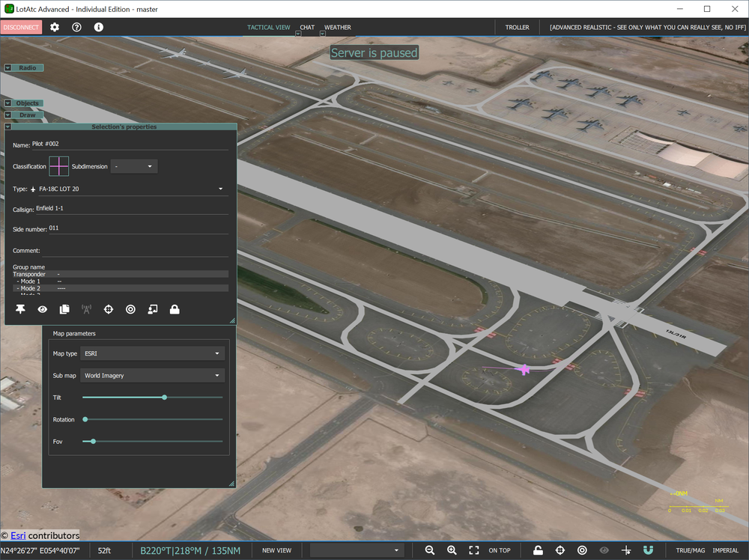Zoom out with the minus magnifier icon
Image resolution: width=749 pixels, height=560 pixels.
pyautogui.click(x=429, y=550)
